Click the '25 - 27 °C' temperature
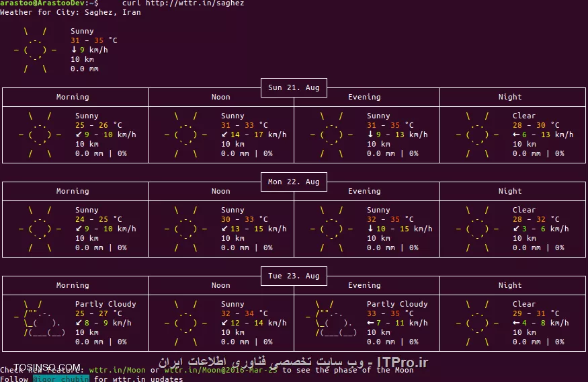The height and width of the screenshot is (382, 588). click(98, 313)
